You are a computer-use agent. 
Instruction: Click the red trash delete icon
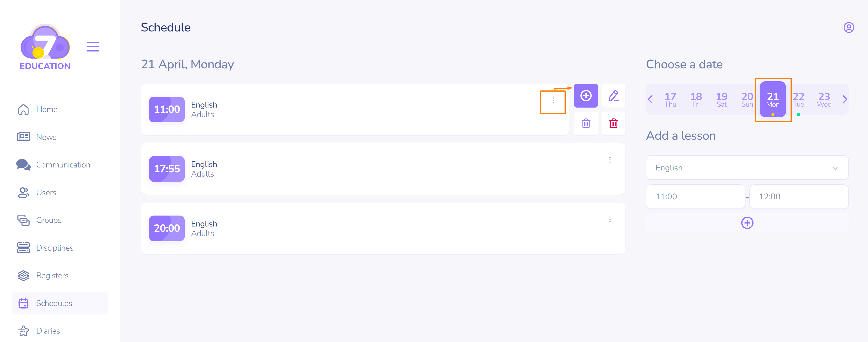click(613, 123)
